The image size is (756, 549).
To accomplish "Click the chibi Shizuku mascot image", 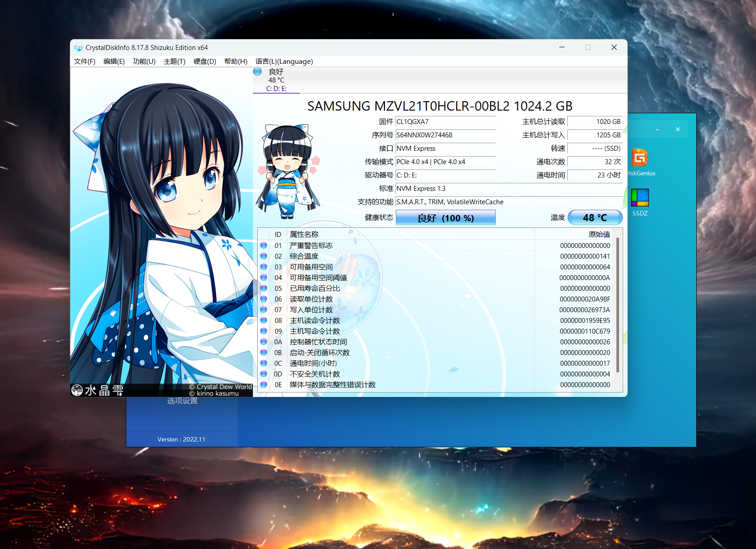I will (x=289, y=172).
